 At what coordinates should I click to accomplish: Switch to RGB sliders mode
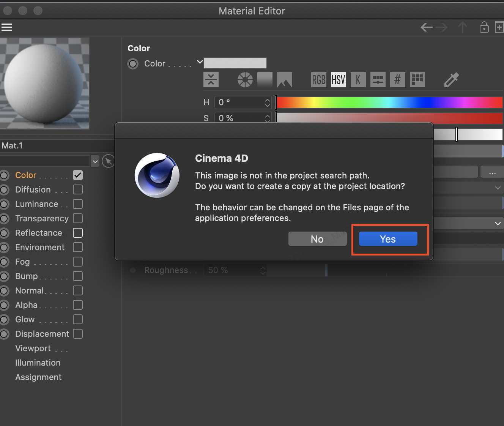click(x=319, y=80)
